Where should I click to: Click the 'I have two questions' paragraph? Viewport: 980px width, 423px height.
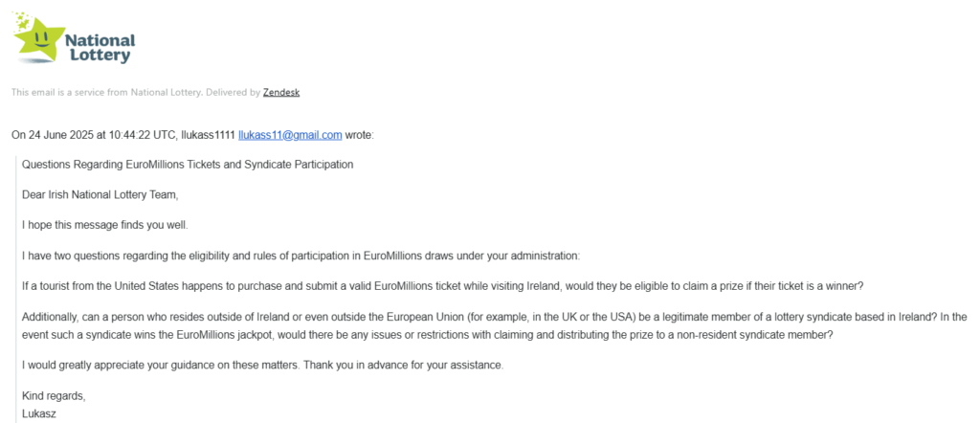301,256
